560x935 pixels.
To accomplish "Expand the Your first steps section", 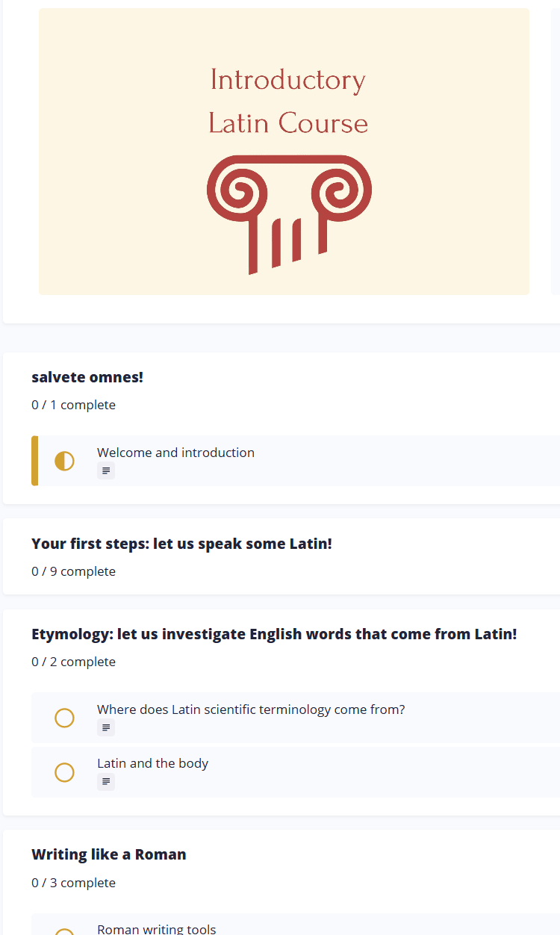I will 181,544.
